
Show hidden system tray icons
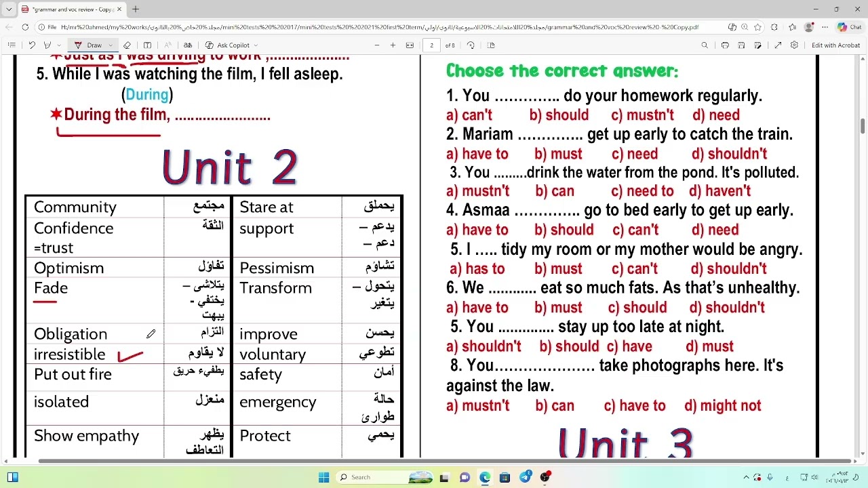click(x=746, y=477)
